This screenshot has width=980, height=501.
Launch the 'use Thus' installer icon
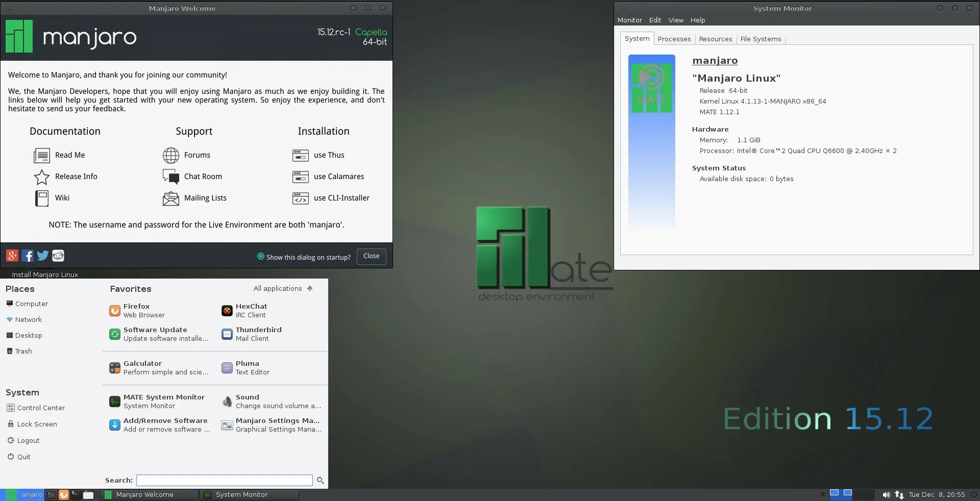301,155
